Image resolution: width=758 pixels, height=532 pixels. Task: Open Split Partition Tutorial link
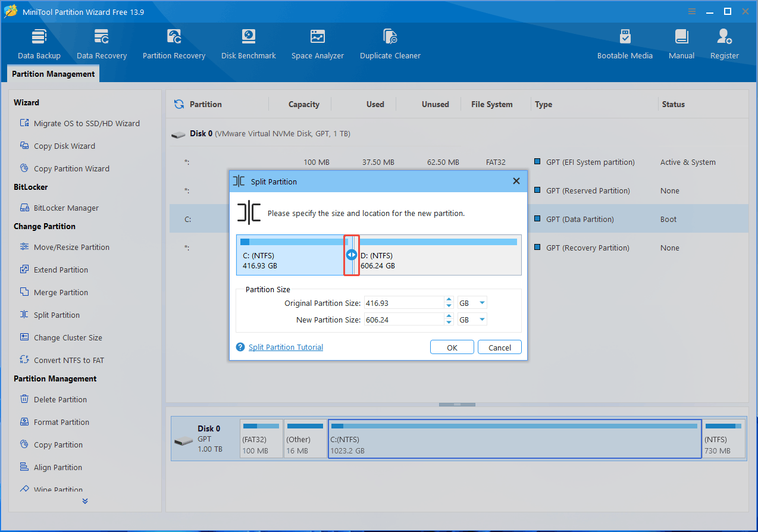286,347
